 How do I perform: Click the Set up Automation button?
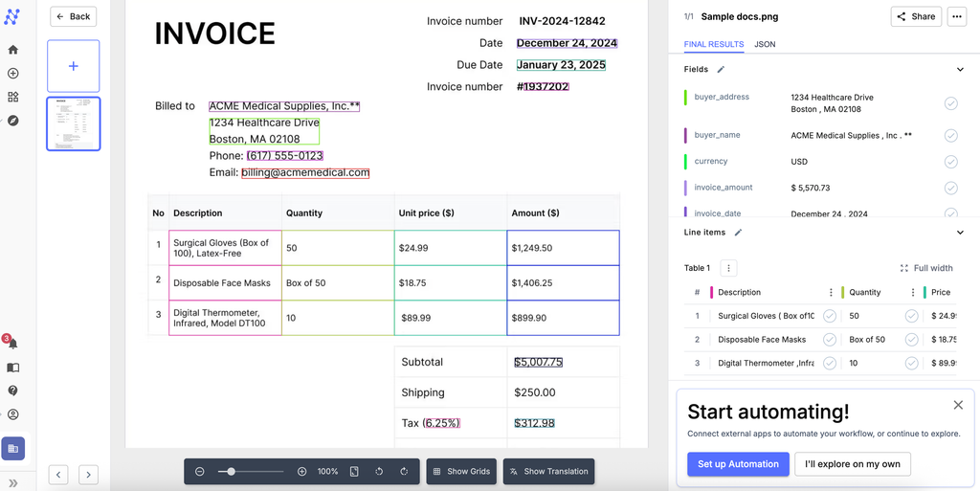[x=737, y=464]
